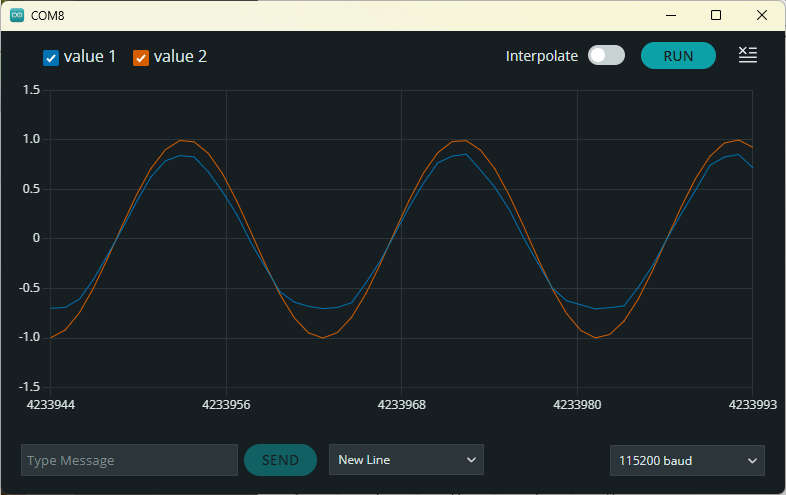Click the 1.5 y-axis tick label
The image size is (786, 495).
click(31, 90)
